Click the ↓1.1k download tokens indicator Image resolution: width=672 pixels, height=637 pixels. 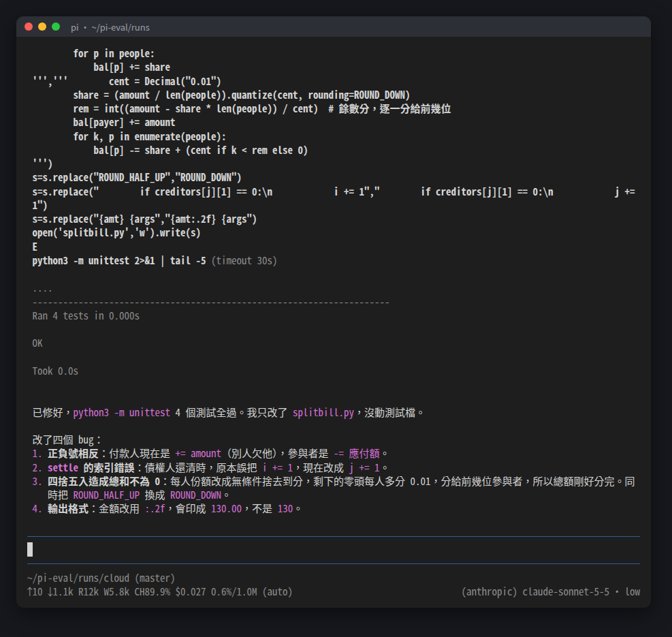pos(60,592)
